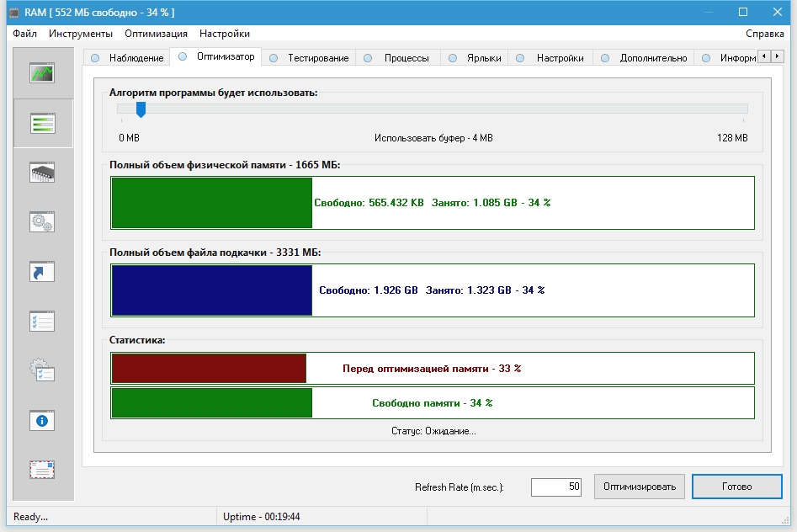Click the RAM chip testing sidebar icon

43,173
